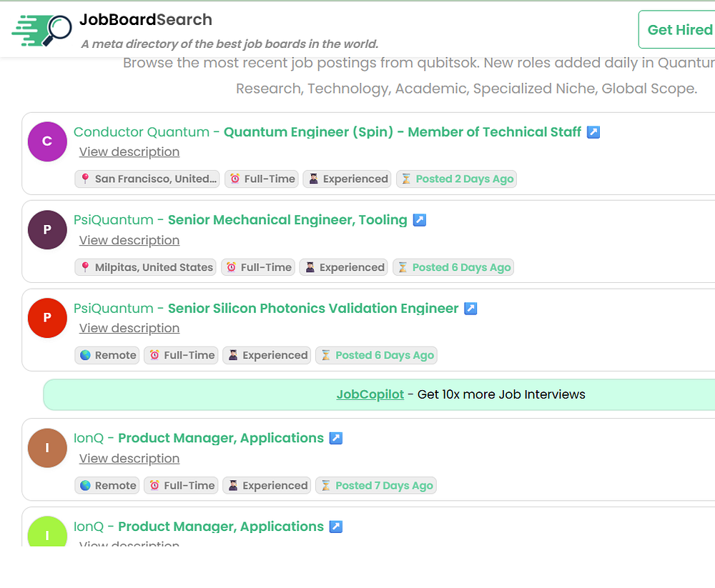715x588 pixels.
Task: Click the red PsiQuantum avatar circle
Action: [47, 318]
